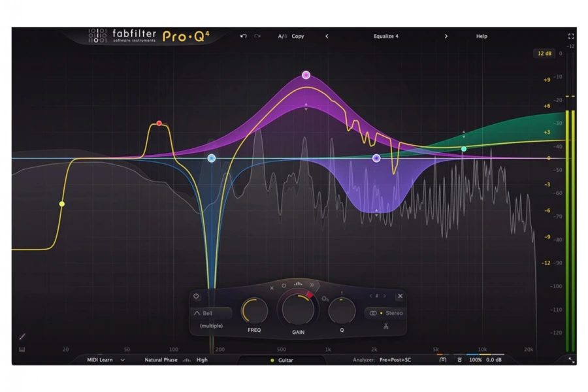Select previous band with left chevron
The image size is (588, 392).
click(x=370, y=296)
